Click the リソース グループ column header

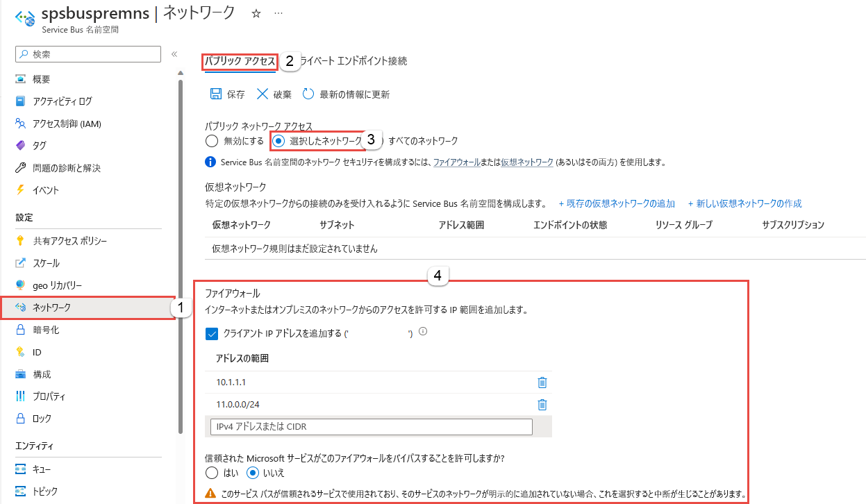(683, 225)
